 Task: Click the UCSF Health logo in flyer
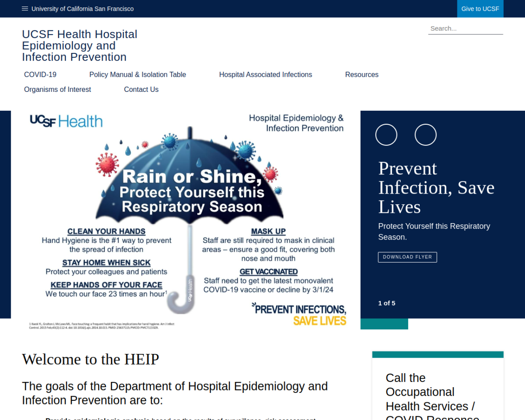(66, 121)
